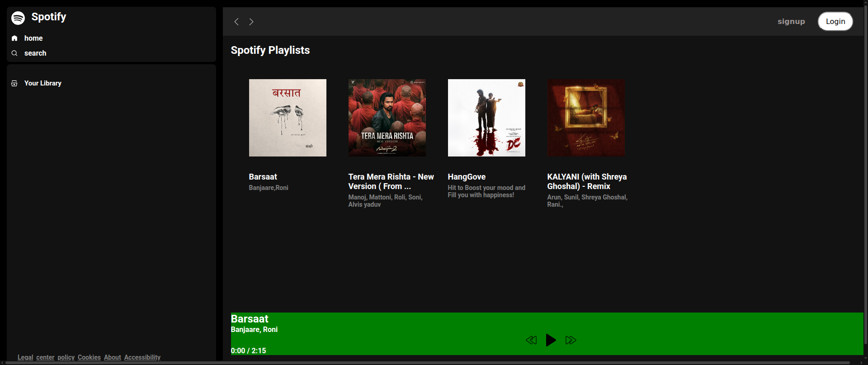
Task: Click the signup button
Action: point(791,21)
